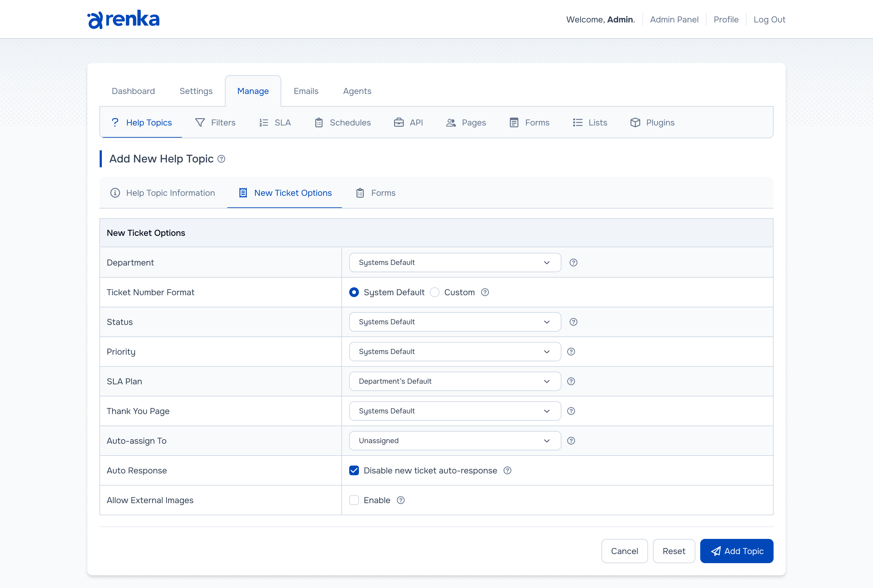Click the Lists bullet icon
Image resolution: width=873 pixels, height=588 pixels.
tap(577, 123)
